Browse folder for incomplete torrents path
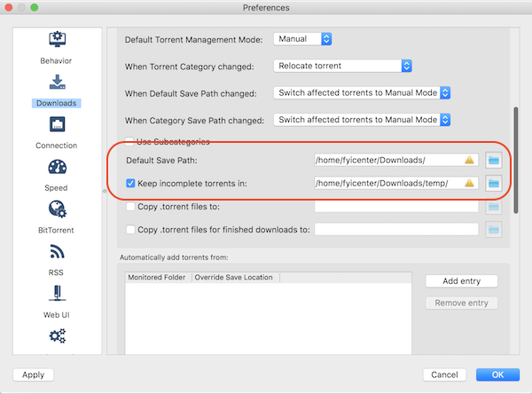 493,184
